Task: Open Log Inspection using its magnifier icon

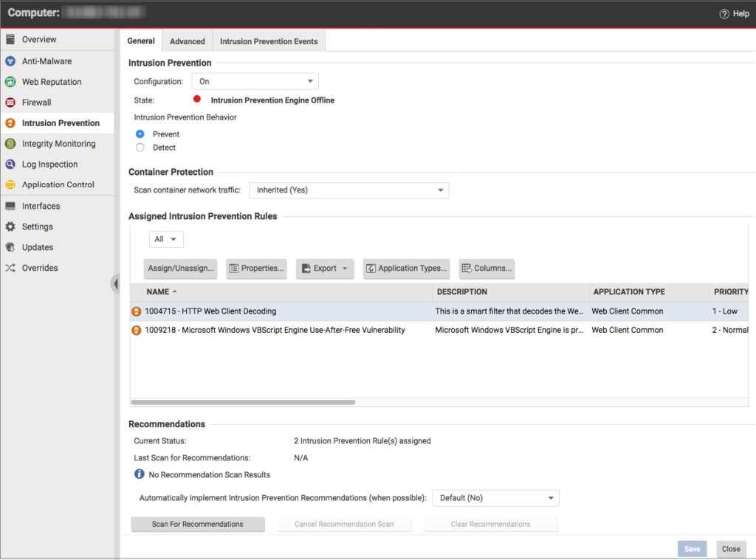Action: [9, 164]
